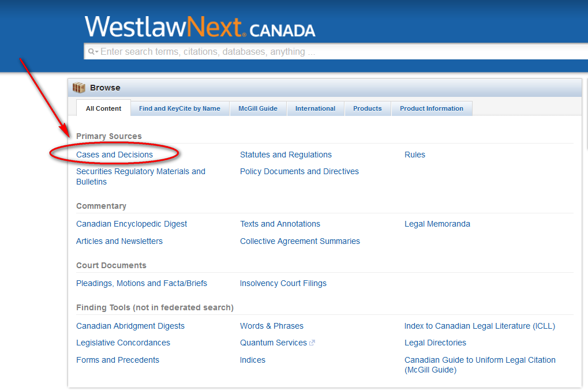
Task: Open Forms and Precedents link
Action: (118, 360)
